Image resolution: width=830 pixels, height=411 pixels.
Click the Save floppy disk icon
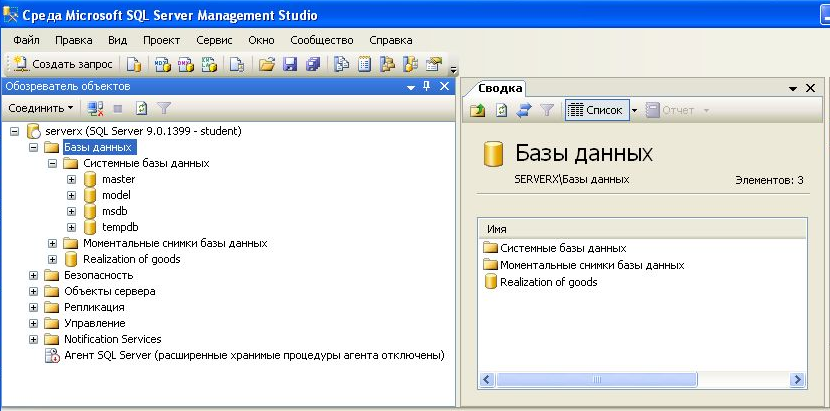tap(290, 65)
